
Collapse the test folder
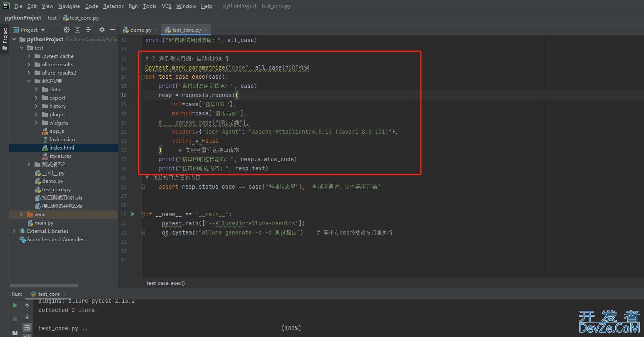[x=22, y=47]
